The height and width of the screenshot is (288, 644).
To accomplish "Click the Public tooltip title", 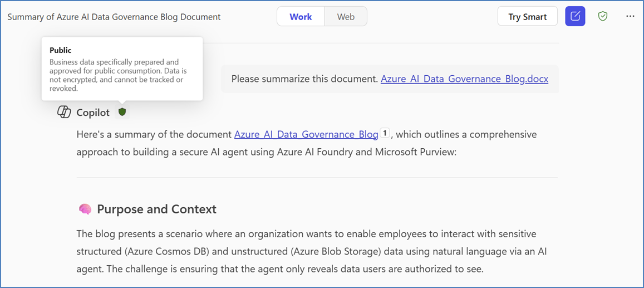I will [x=61, y=50].
